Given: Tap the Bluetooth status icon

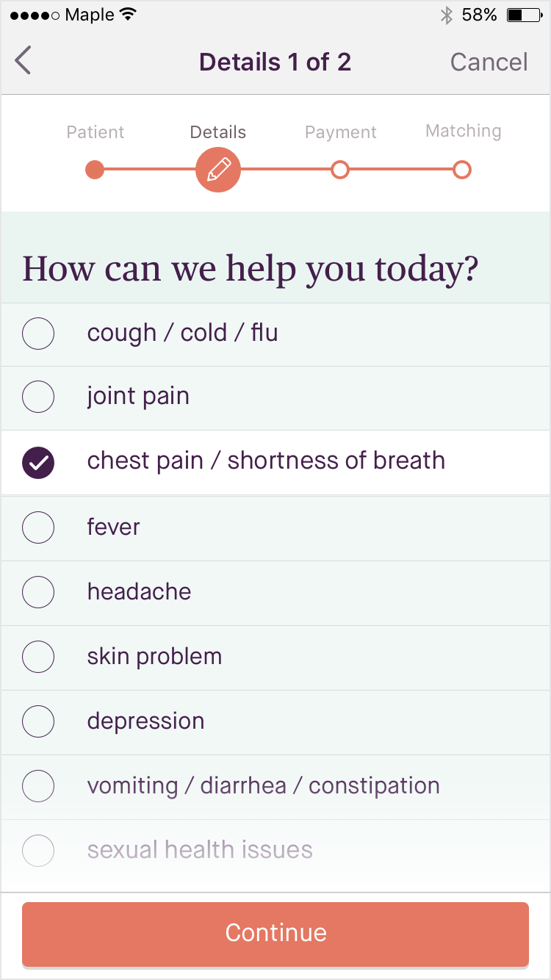Looking at the screenshot, I should [445, 15].
